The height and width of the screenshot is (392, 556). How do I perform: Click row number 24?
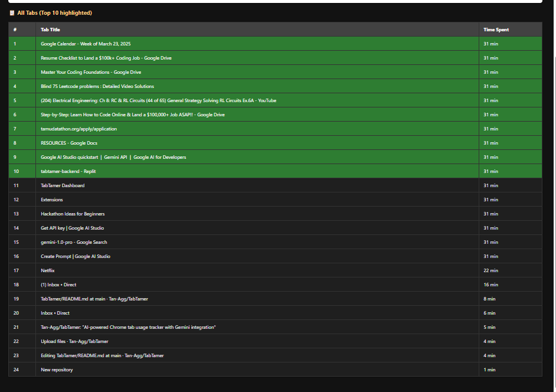pos(16,370)
